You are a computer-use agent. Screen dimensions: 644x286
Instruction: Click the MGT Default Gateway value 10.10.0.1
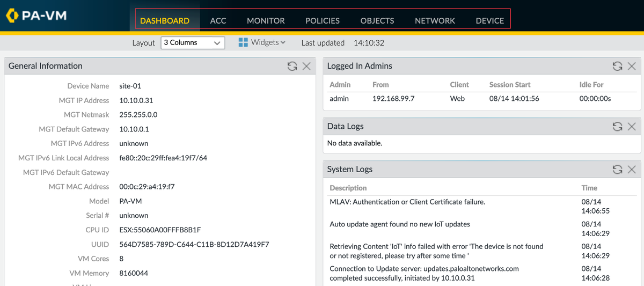134,129
